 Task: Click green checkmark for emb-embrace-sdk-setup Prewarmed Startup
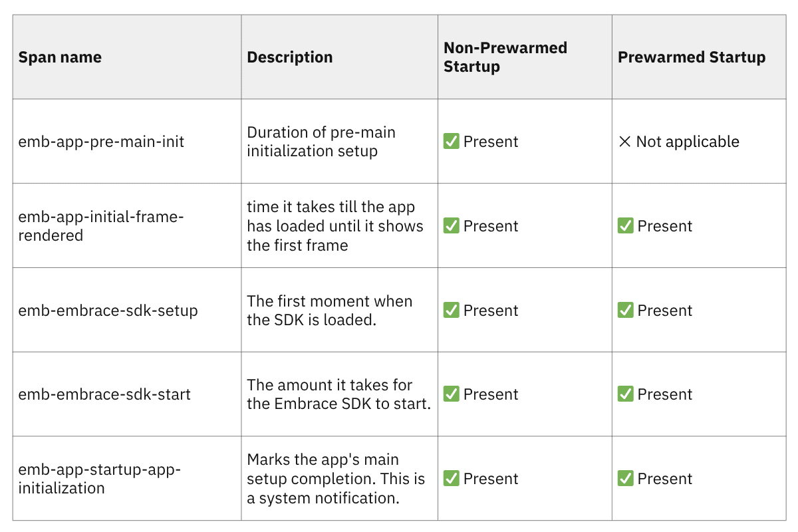tap(626, 311)
